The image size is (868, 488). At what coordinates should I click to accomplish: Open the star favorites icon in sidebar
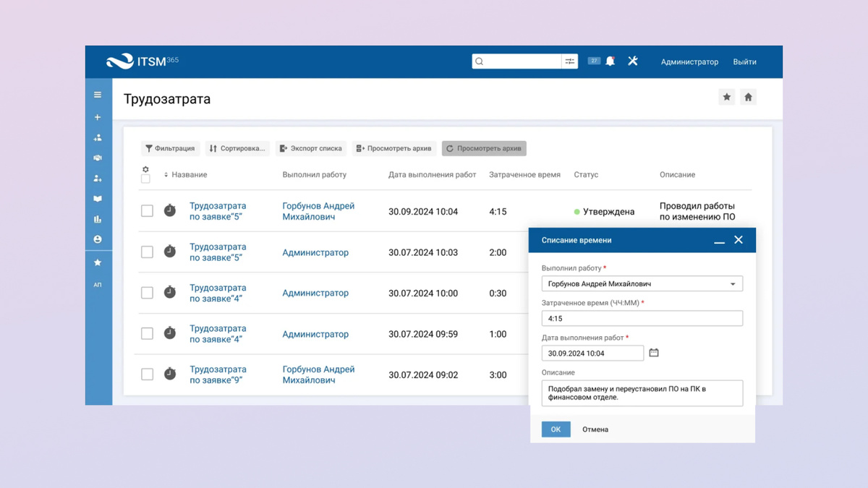[98, 263]
